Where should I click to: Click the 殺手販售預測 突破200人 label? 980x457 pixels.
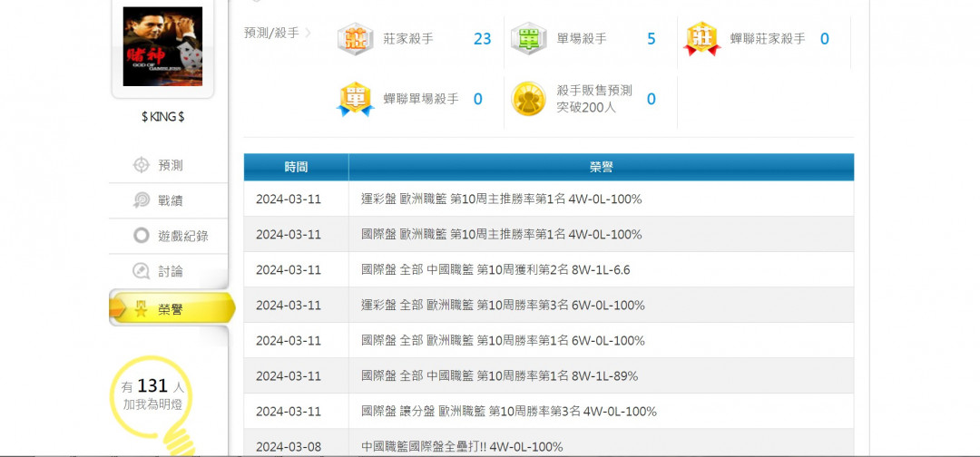click(x=594, y=99)
